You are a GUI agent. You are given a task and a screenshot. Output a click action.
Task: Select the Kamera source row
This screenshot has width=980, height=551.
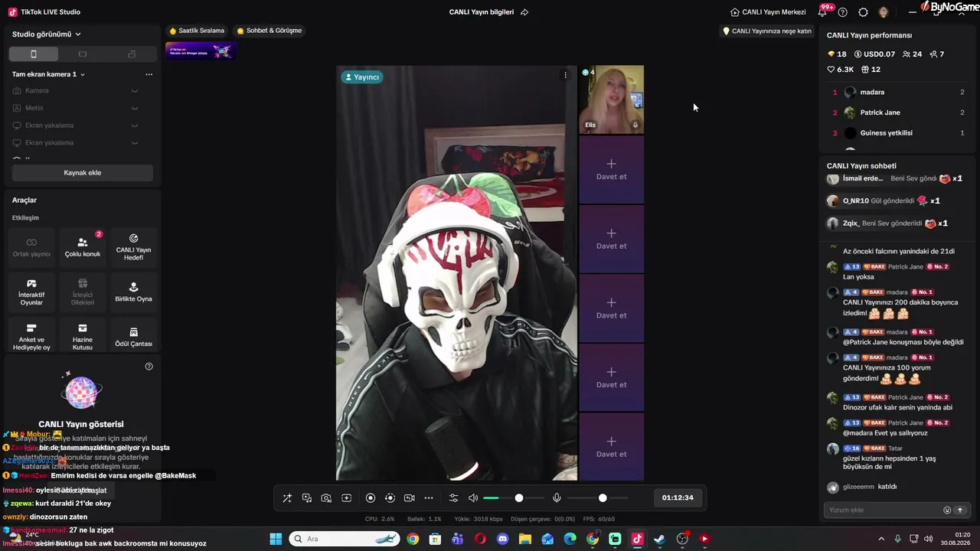[77, 91]
